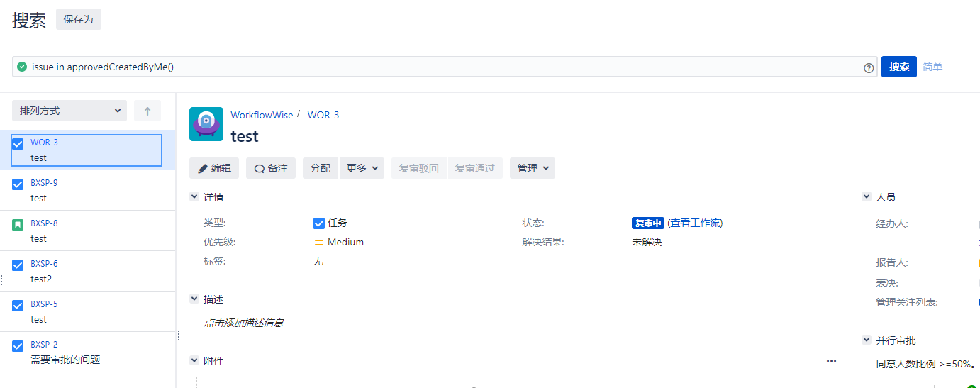
Task: Click the attachments three-dots options icon
Action: pyautogui.click(x=831, y=361)
